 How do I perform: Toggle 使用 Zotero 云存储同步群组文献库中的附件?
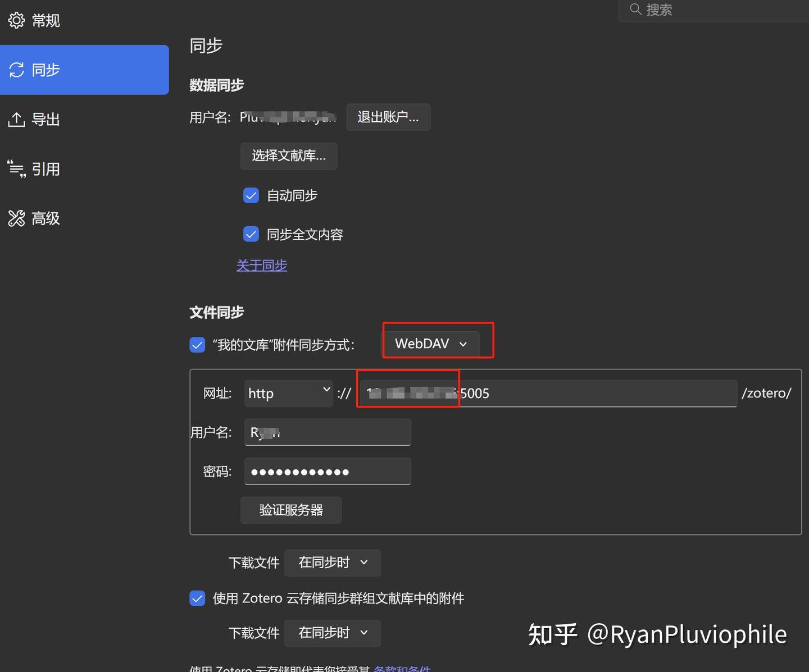coord(197,598)
